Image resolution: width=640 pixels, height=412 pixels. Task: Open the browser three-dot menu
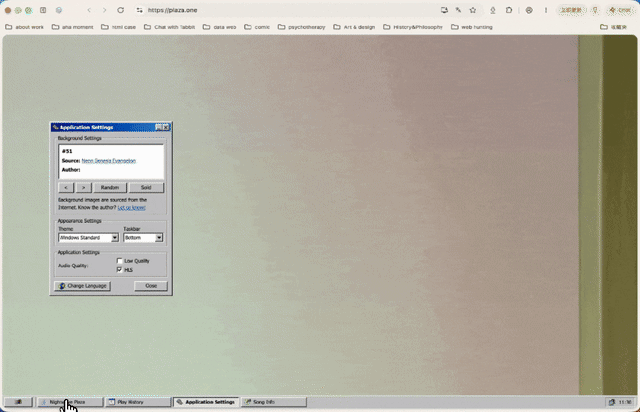pyautogui.click(x=546, y=10)
